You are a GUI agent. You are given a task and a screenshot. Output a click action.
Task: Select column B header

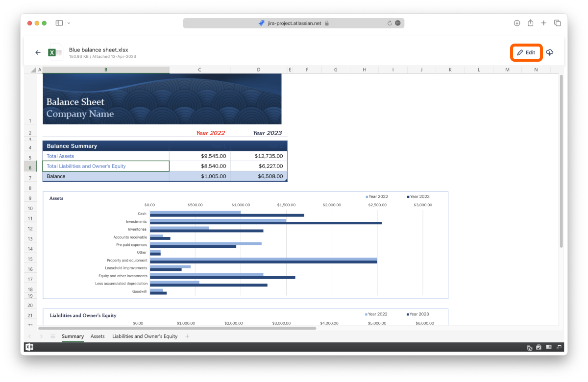[106, 70]
